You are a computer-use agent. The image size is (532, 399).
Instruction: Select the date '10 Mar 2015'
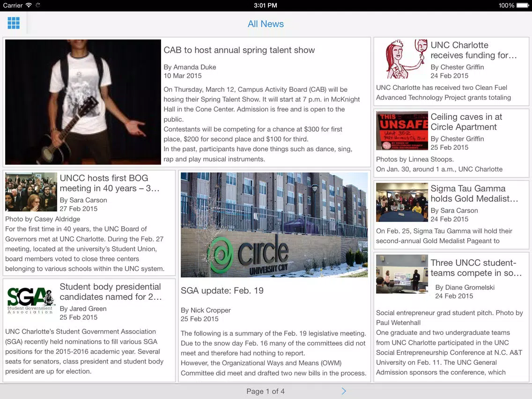pos(183,76)
